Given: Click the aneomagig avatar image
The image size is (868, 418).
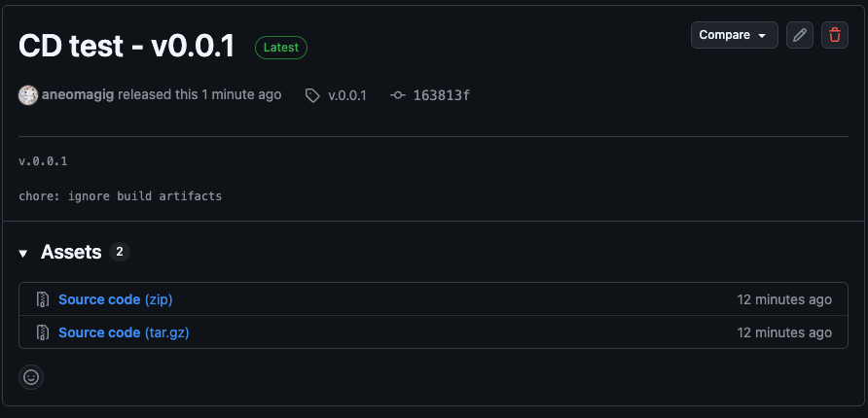Looking at the screenshot, I should (28, 95).
